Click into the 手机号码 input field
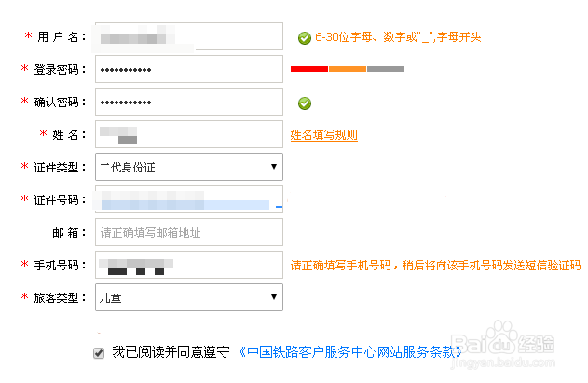The width and height of the screenshot is (588, 383). pyautogui.click(x=189, y=265)
